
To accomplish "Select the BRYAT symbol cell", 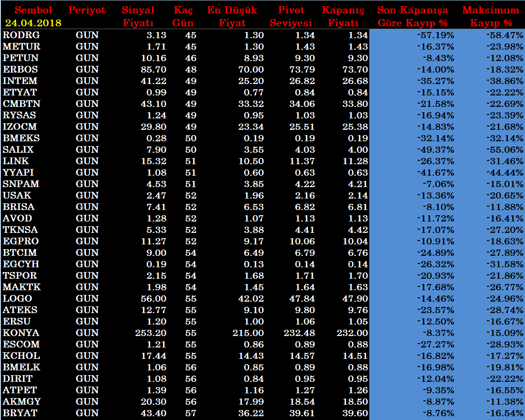I will click(20, 413).
